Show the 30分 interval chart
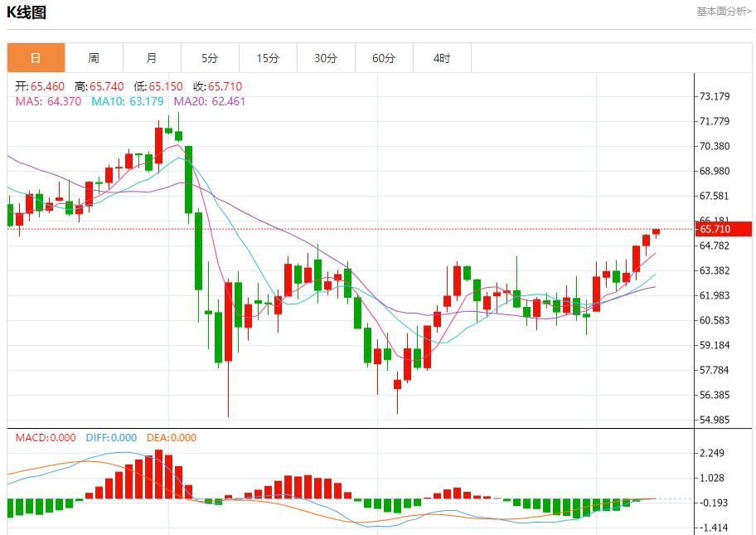This screenshot has height=535, width=756. tap(326, 58)
